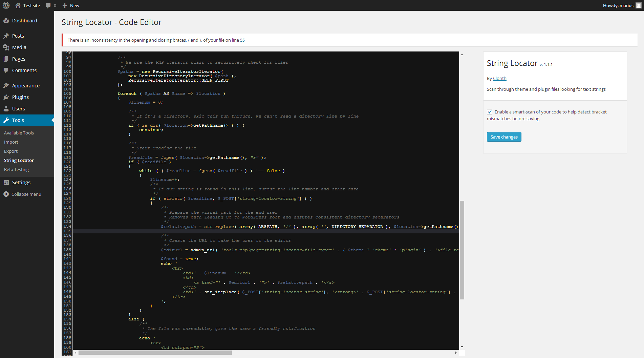Follow the line 55 error link
The width and height of the screenshot is (644, 358).
pos(242,40)
